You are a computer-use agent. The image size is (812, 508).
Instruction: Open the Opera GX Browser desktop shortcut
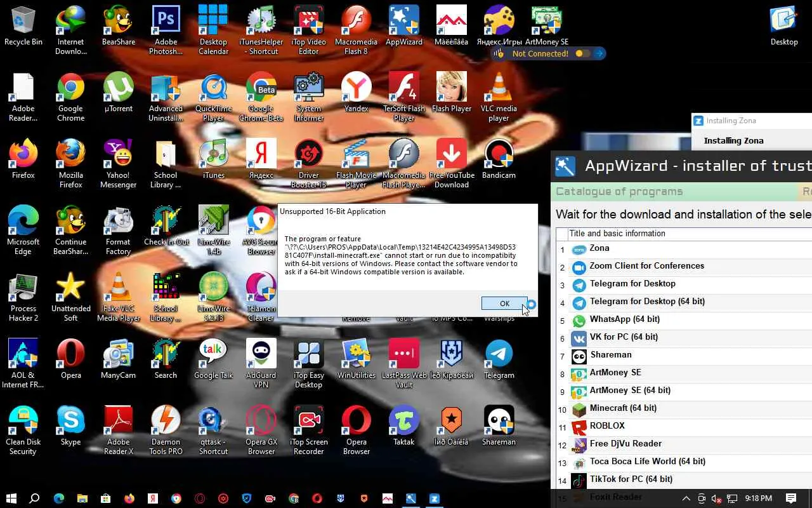tap(261, 431)
